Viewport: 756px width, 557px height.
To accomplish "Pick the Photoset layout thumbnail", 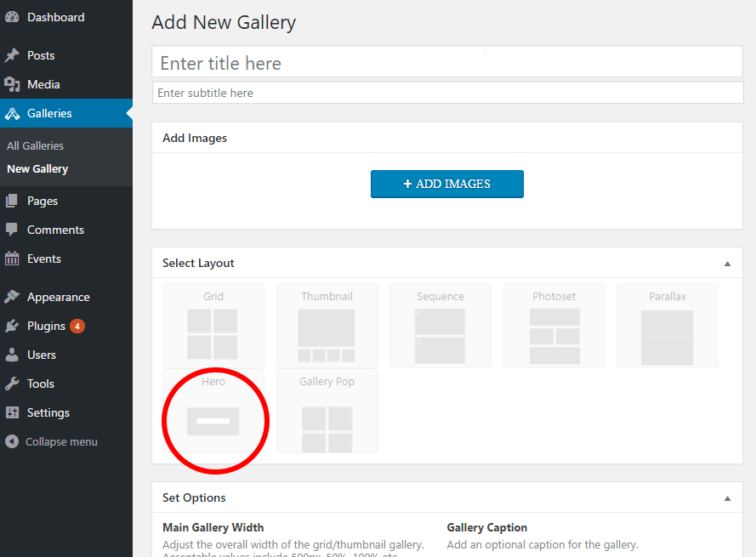I will pos(554,326).
